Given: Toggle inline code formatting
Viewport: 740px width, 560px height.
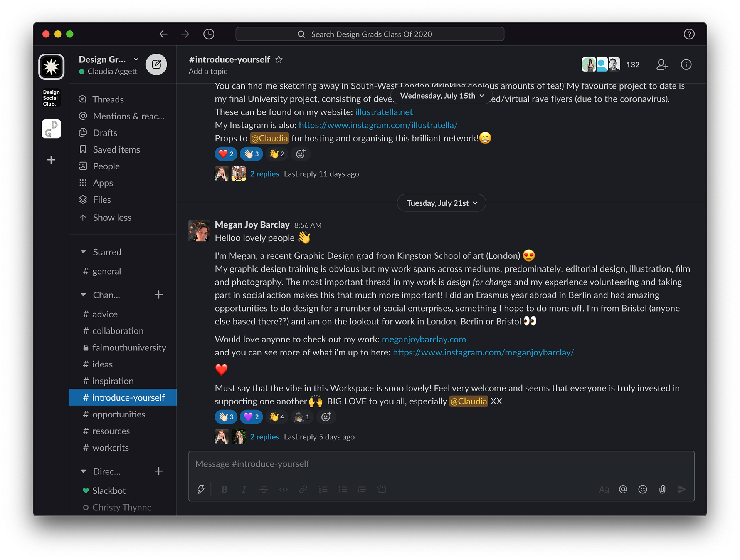Looking at the screenshot, I should pyautogui.click(x=283, y=489).
